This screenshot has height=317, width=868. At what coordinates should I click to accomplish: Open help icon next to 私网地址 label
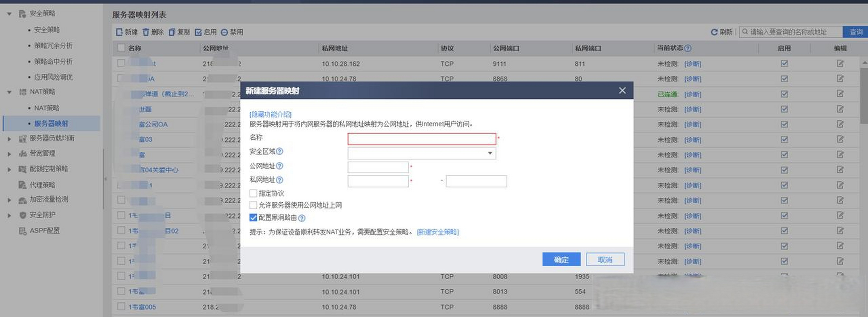pos(280,180)
